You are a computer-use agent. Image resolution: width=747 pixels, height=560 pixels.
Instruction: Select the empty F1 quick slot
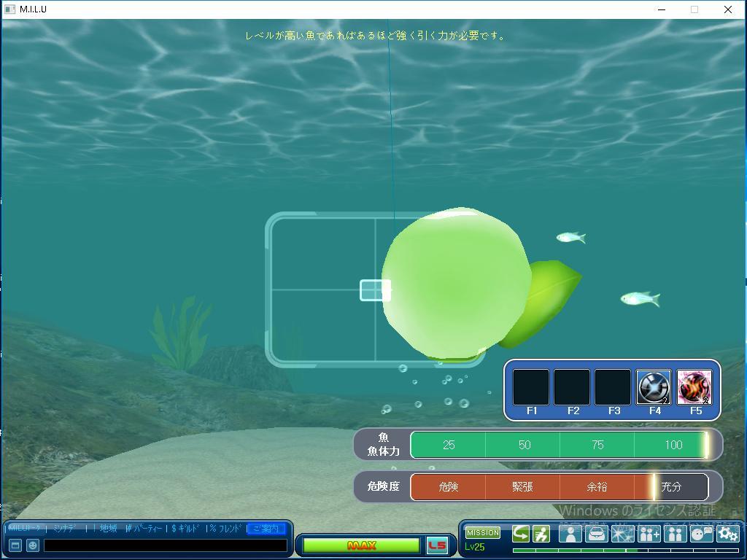tap(530, 387)
